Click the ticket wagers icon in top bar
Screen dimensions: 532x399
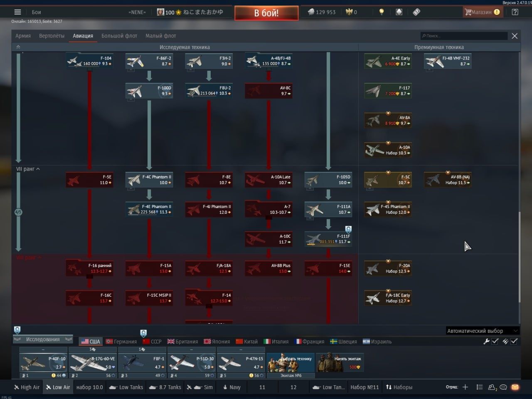(416, 12)
